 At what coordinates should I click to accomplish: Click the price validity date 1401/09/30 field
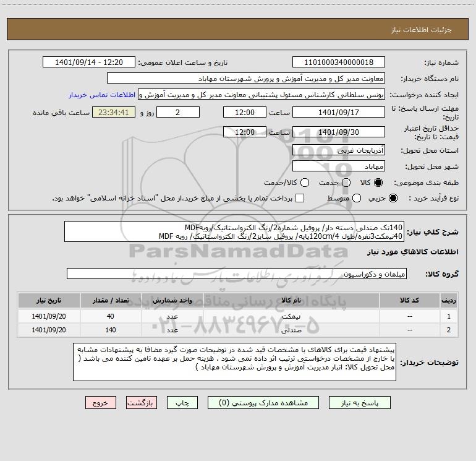[x=339, y=132]
